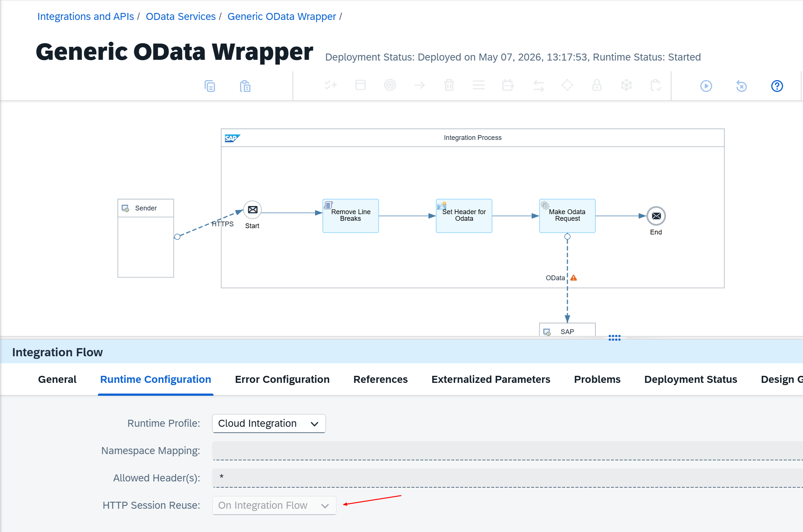
Task: Click the checkmark-plus toolbar icon
Action: pyautogui.click(x=331, y=85)
